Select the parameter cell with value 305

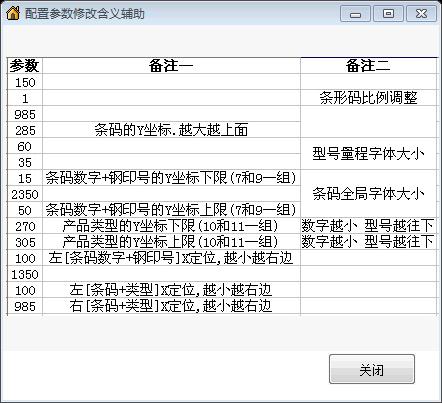[x=25, y=242]
